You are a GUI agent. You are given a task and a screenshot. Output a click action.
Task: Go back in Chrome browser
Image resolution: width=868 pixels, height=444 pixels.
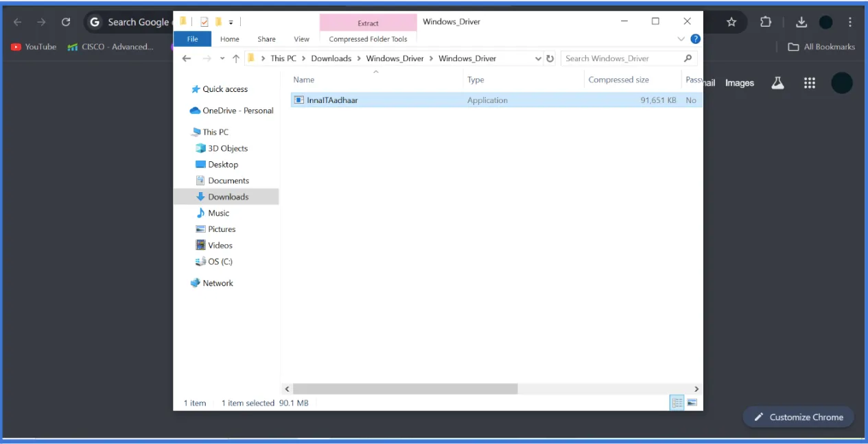coord(18,22)
